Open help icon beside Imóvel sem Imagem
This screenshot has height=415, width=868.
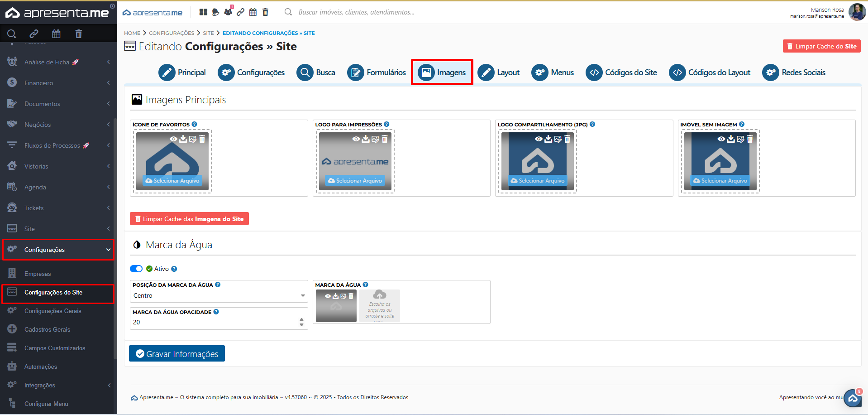(742, 124)
